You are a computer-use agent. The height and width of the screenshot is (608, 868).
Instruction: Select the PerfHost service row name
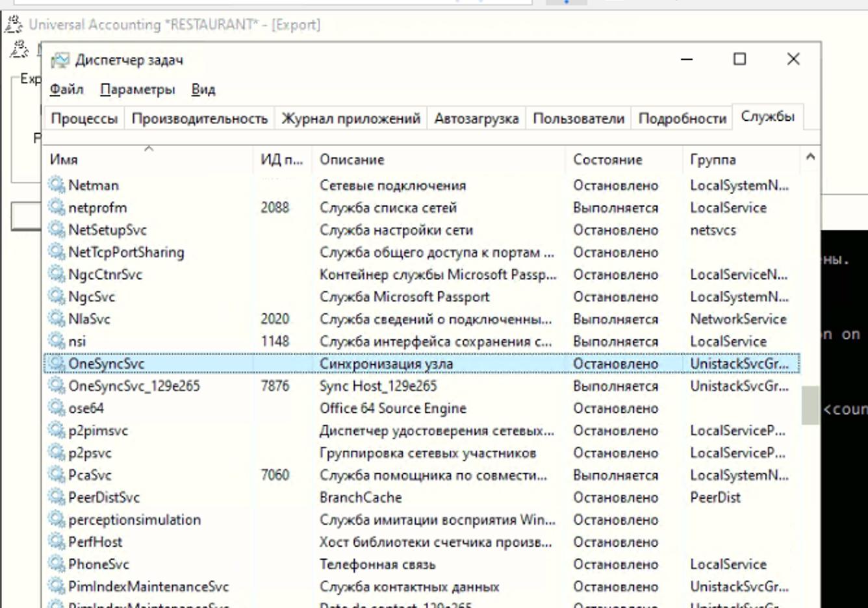95,542
